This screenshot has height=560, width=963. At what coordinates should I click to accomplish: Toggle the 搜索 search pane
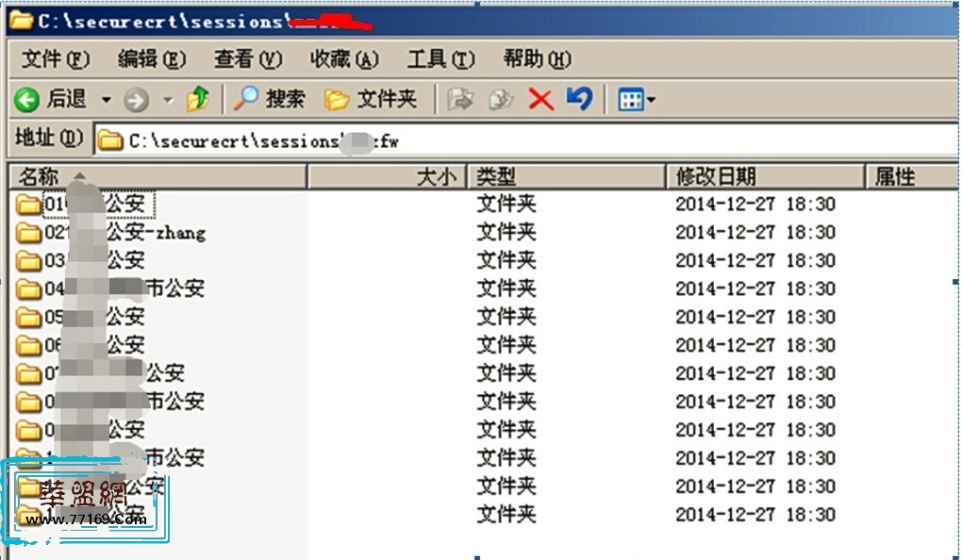tap(271, 99)
